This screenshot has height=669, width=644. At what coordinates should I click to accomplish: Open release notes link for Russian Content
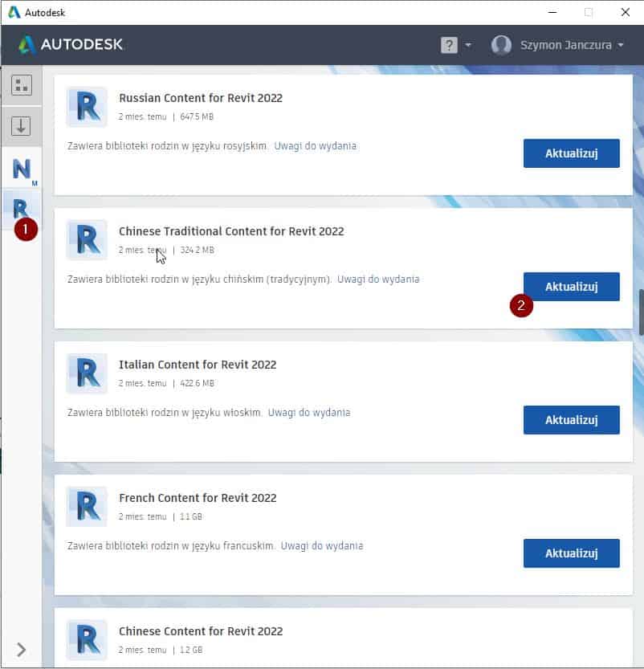tap(315, 146)
